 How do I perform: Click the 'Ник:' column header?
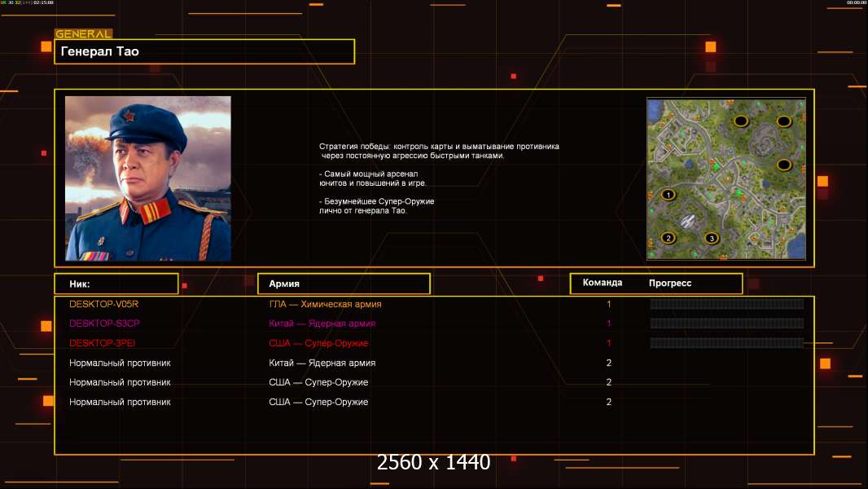116,284
